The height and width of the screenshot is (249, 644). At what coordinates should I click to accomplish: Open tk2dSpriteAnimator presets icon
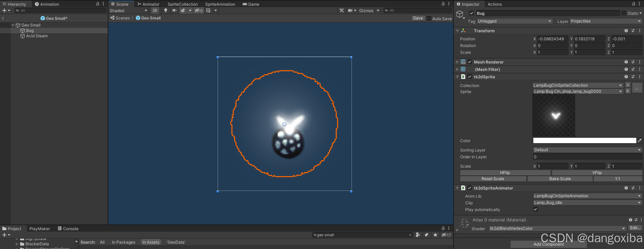pyautogui.click(x=633, y=188)
